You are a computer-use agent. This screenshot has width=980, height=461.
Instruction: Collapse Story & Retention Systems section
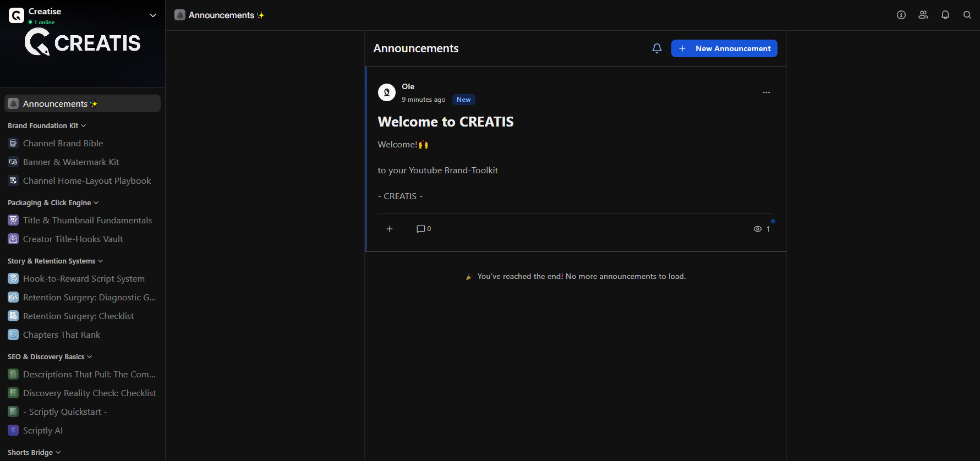pos(56,261)
